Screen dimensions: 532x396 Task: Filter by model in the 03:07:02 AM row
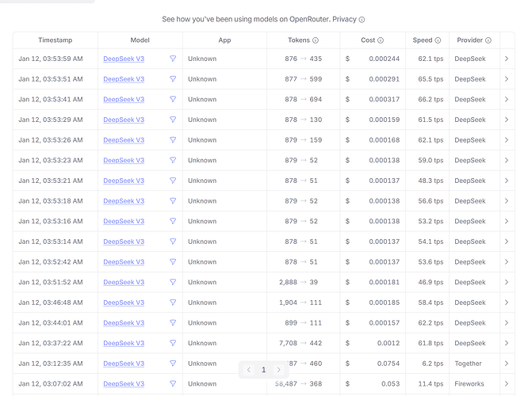point(173,384)
